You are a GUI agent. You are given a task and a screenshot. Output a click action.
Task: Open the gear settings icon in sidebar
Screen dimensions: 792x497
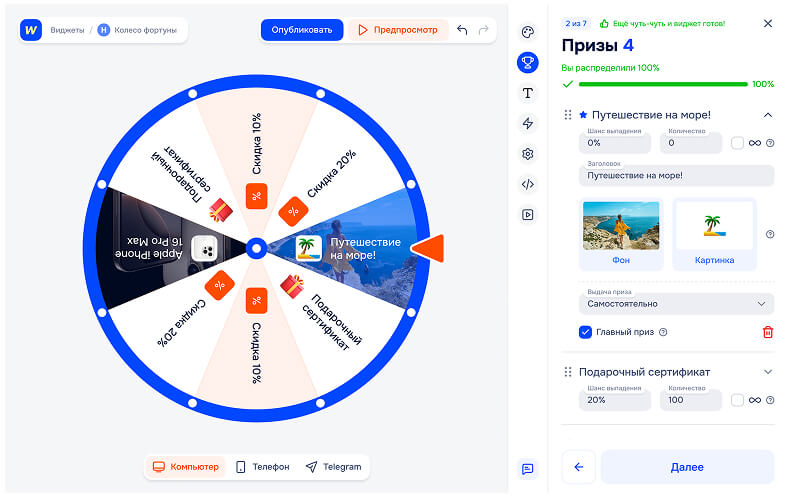(528, 154)
